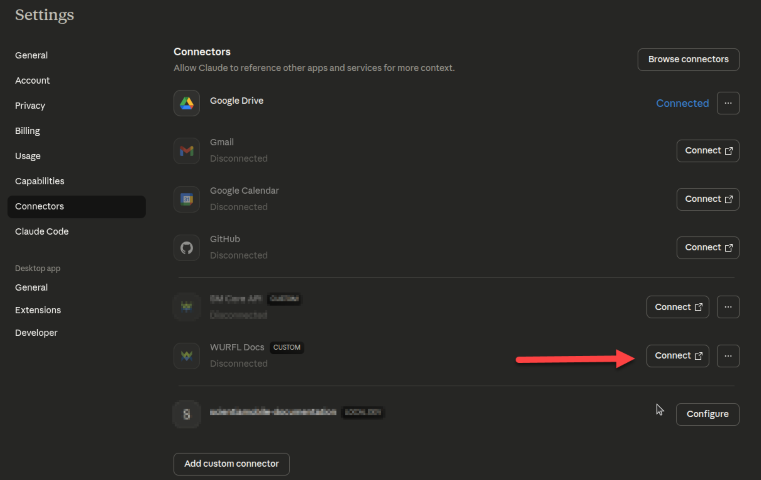The width and height of the screenshot is (761, 480).
Task: Open WURFL Docs more options menu
Action: [728, 356]
